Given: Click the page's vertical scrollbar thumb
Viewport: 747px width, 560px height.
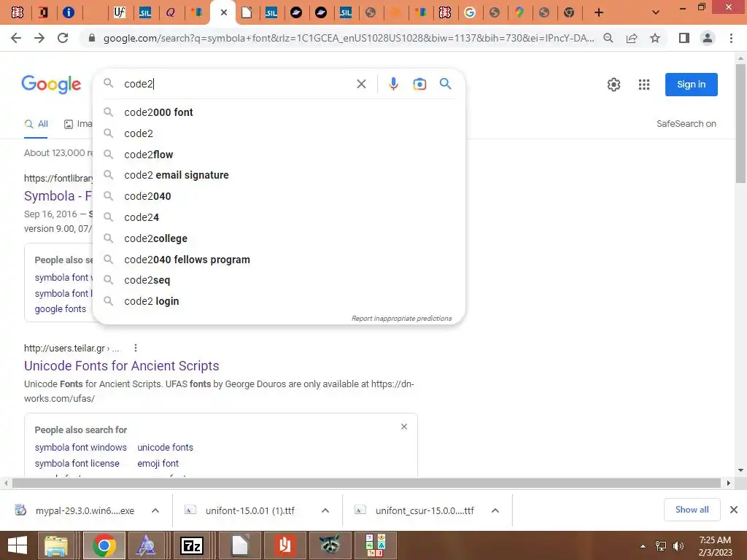Looking at the screenshot, I should click(x=740, y=122).
